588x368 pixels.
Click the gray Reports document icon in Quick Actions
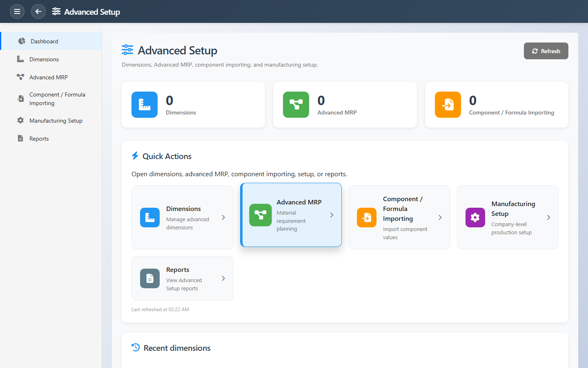click(x=150, y=278)
